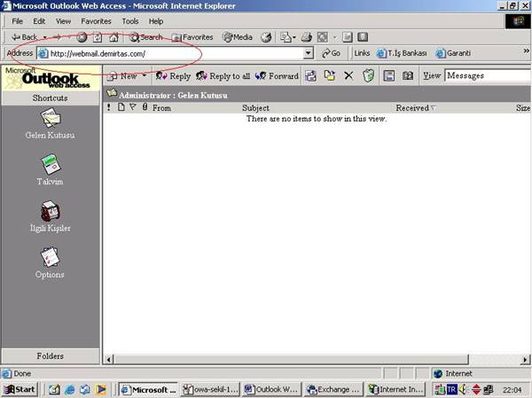532x398 pixels.
Task: Open the Gelen Kutusu shortcut icon
Action: click(51, 118)
